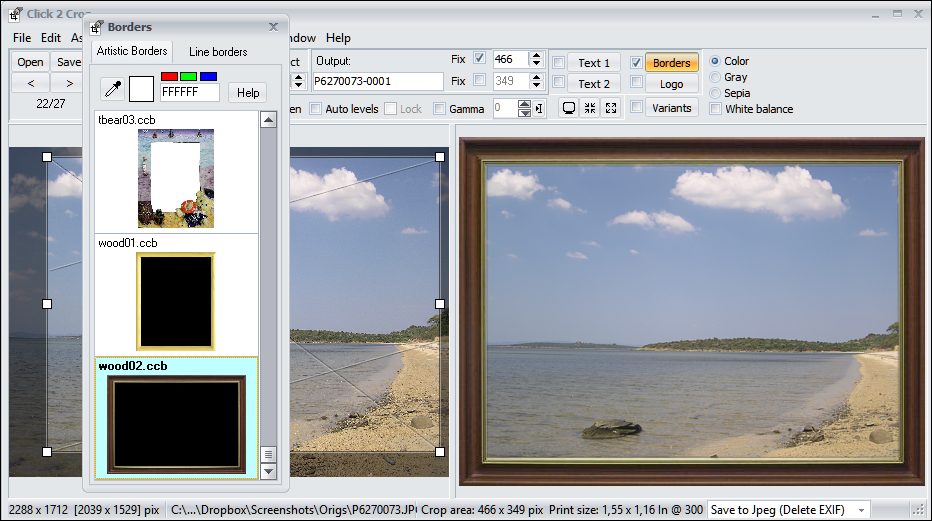Uncheck the Borders checkbox
This screenshot has height=521, width=932.
637,62
